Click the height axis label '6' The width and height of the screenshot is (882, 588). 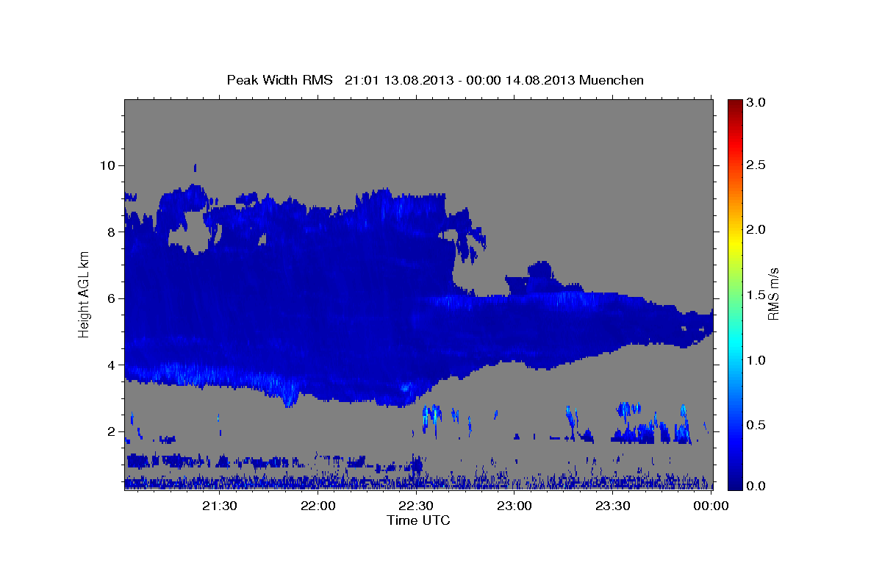coord(111,298)
